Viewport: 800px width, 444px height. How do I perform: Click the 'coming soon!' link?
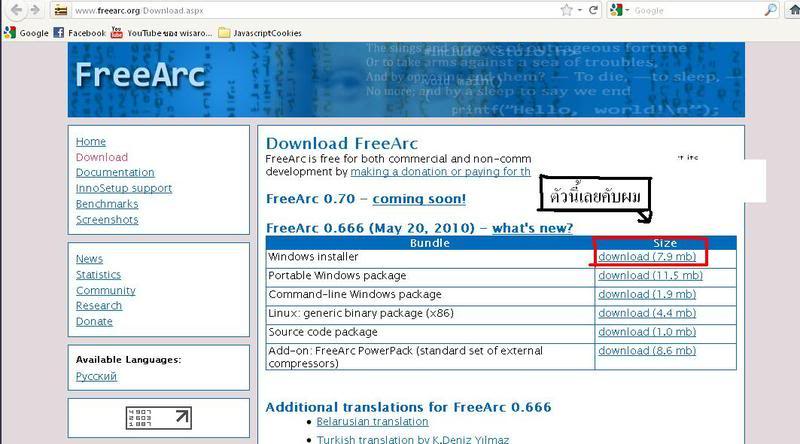419,199
